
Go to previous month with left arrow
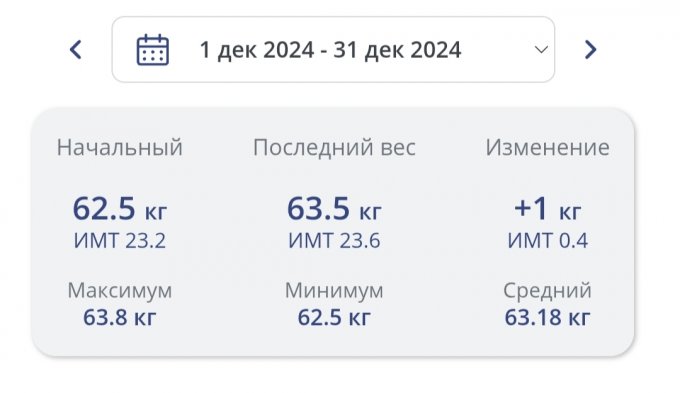(76, 49)
